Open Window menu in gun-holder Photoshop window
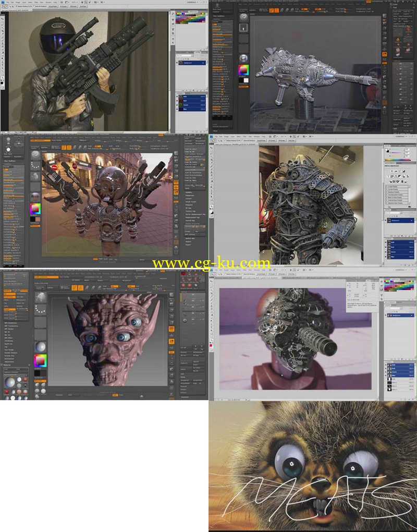The width and height of the screenshot is (417, 532). click(48, 3)
